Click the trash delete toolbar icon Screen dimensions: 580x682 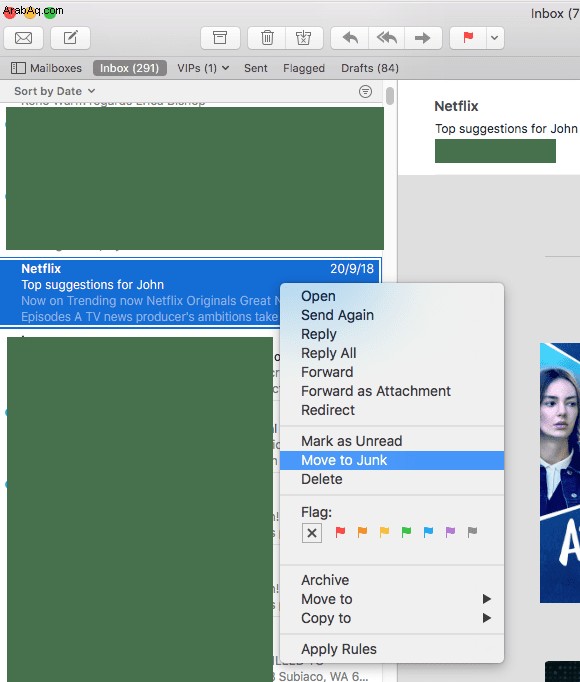267,38
